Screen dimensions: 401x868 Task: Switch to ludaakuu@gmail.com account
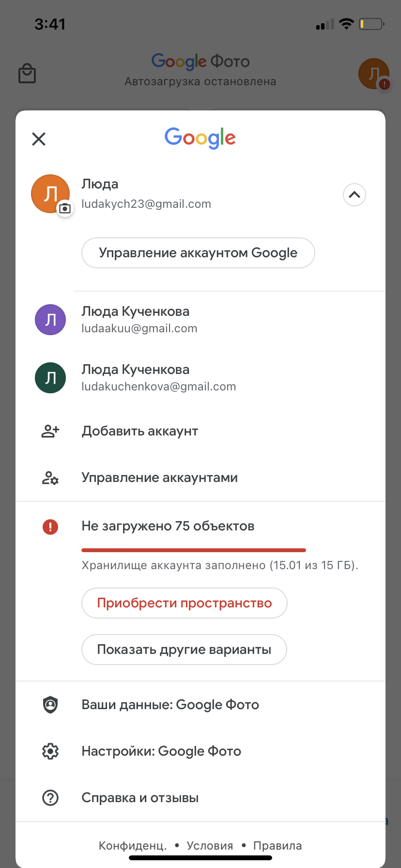[200, 320]
